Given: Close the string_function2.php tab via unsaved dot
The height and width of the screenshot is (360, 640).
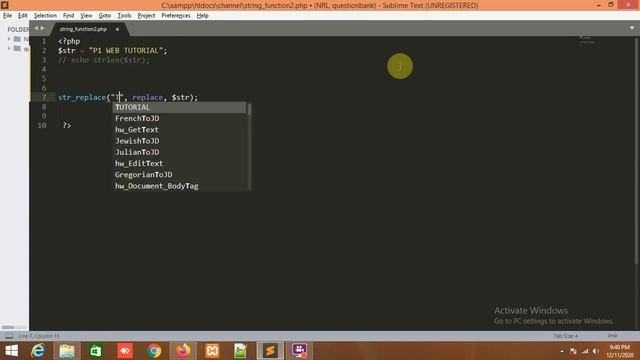Looking at the screenshot, I should pos(117,29).
